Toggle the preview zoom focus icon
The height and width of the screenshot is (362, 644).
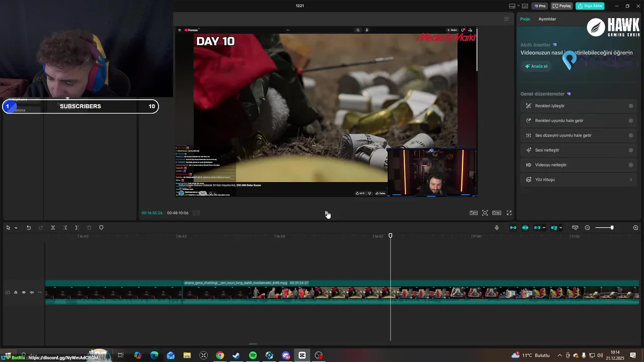click(485, 213)
